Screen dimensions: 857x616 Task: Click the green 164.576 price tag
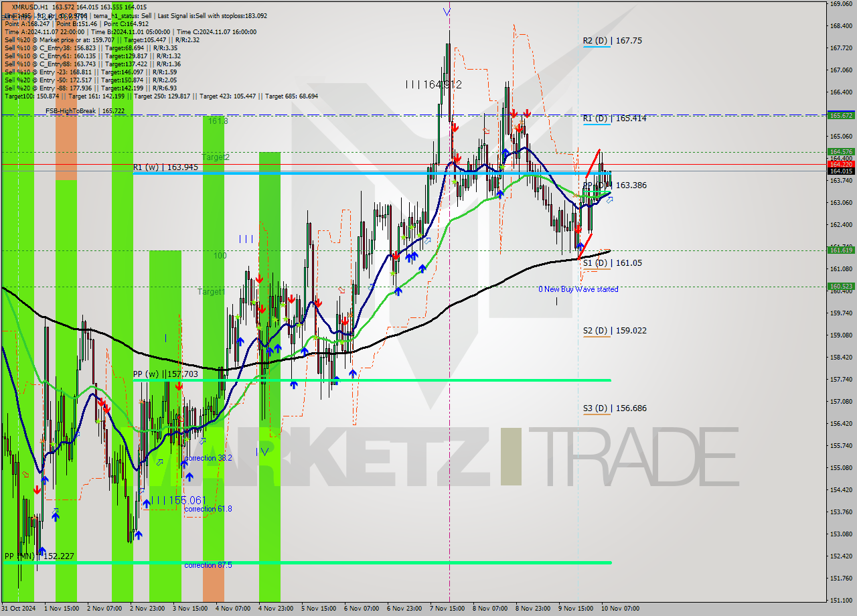(x=841, y=152)
